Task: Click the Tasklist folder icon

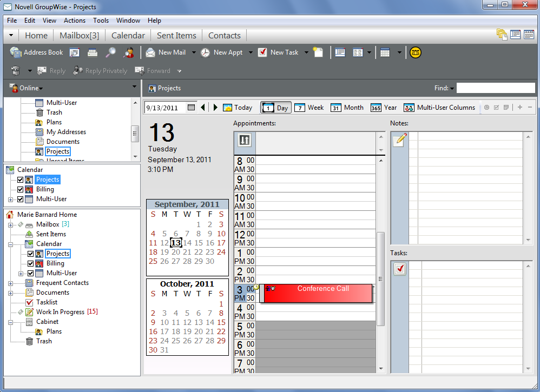Action: (30, 302)
